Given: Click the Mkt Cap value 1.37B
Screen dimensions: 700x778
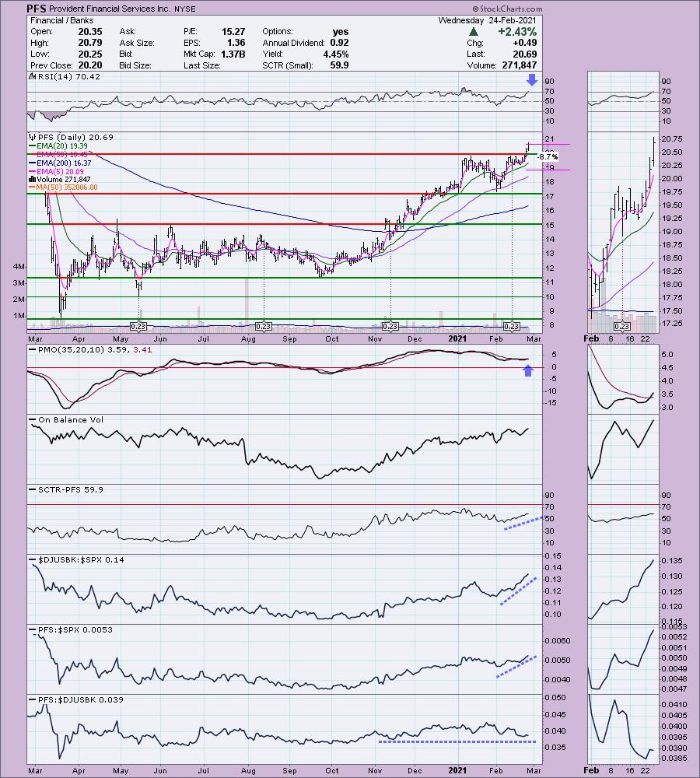Looking at the screenshot, I should 233,54.
